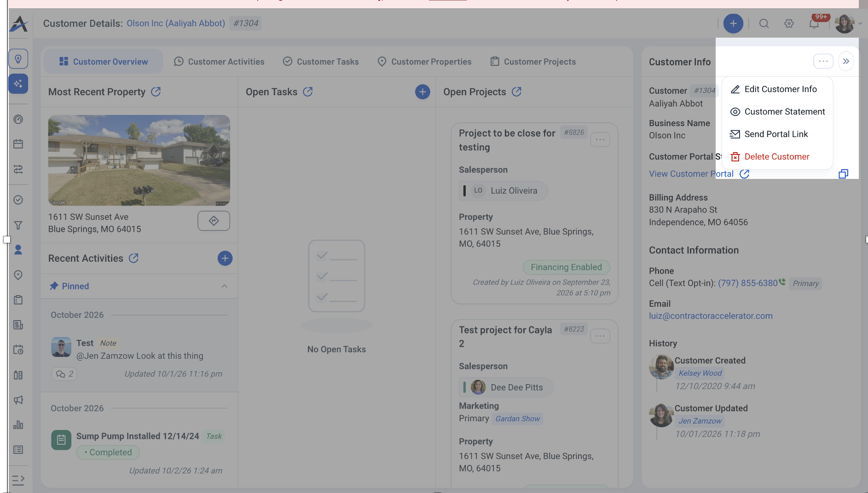The width and height of the screenshot is (868, 493).
Task: Open lightbulb icon in left sidebar
Action: [18, 59]
